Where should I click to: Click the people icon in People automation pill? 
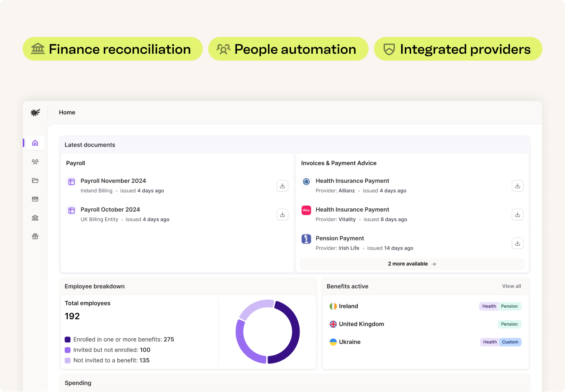click(x=223, y=49)
